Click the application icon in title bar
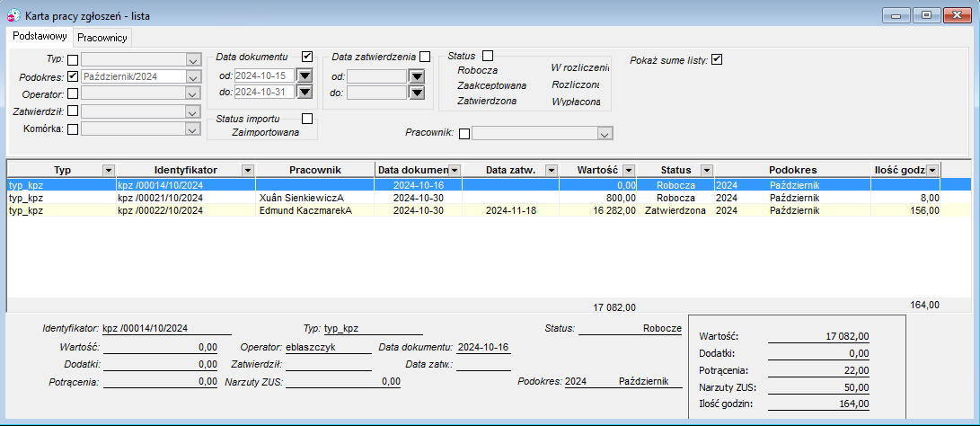The height and width of the screenshot is (426, 980). 13,15
